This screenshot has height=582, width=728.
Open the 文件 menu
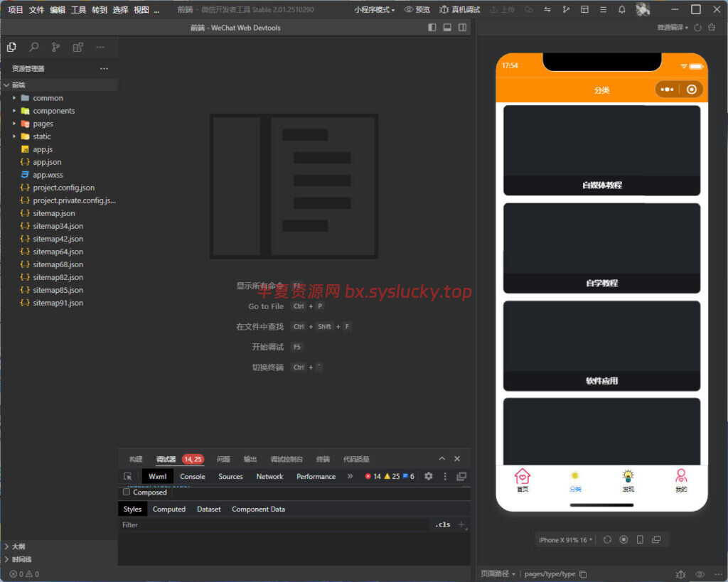[x=36, y=9]
